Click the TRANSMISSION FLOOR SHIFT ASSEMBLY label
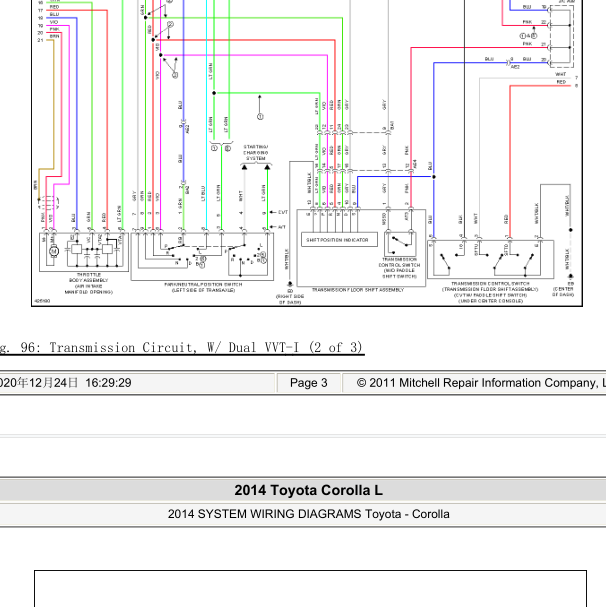 click(x=358, y=290)
